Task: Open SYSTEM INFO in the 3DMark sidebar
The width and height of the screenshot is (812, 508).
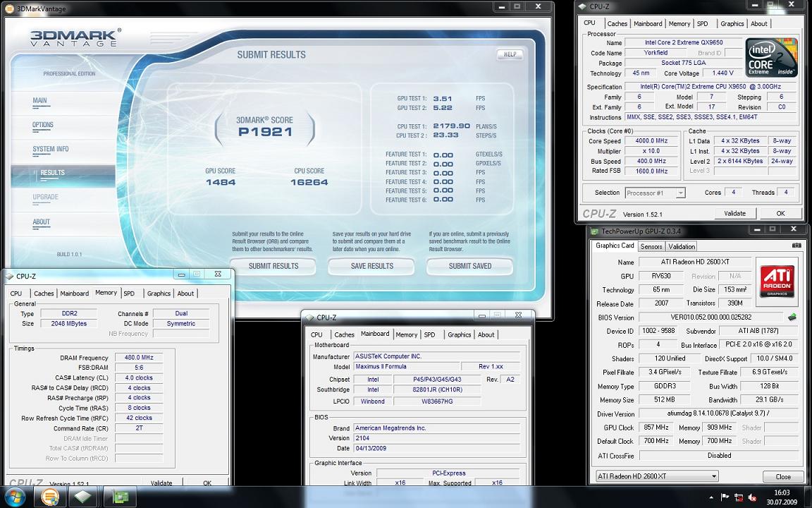Action: [x=51, y=150]
